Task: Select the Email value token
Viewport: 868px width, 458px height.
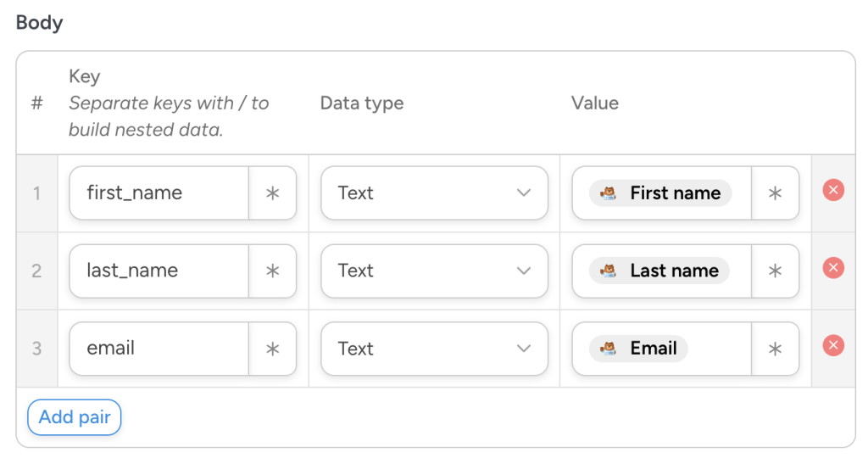Action: point(638,349)
